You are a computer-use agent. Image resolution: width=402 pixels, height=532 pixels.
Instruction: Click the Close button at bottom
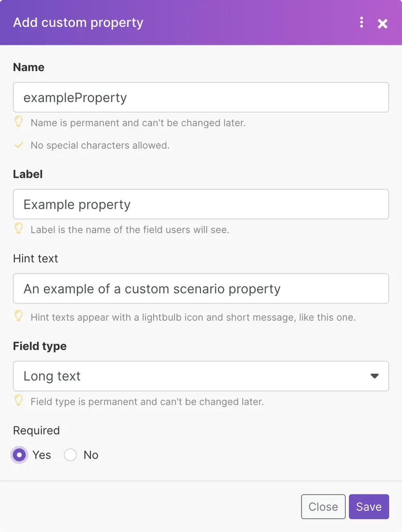(323, 507)
